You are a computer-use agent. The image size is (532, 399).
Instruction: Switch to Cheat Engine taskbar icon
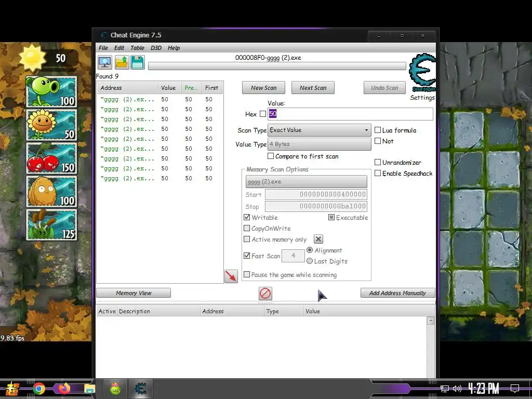[140, 389]
